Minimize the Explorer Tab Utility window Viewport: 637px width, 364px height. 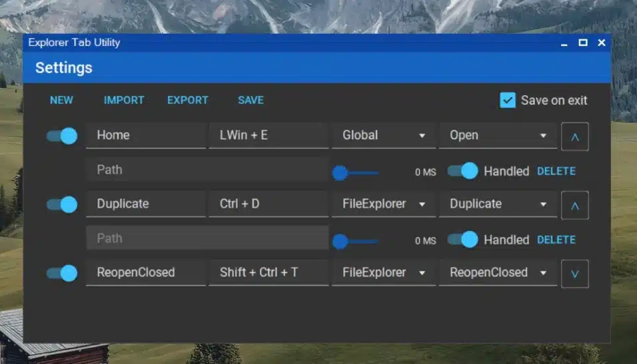click(564, 43)
